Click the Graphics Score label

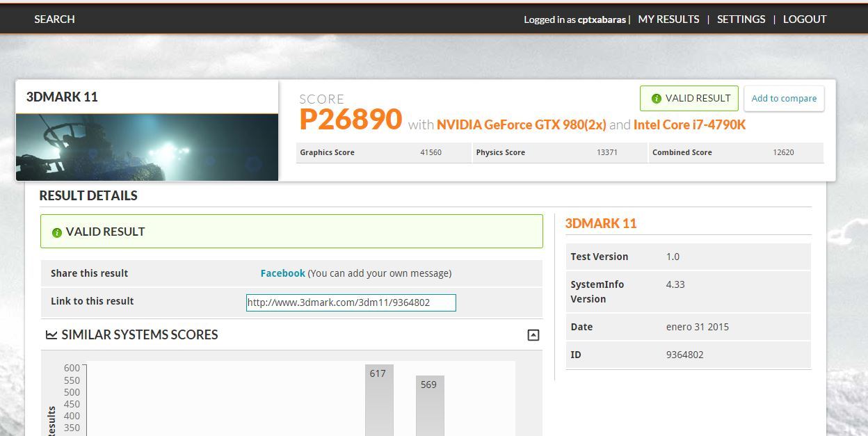coord(327,152)
